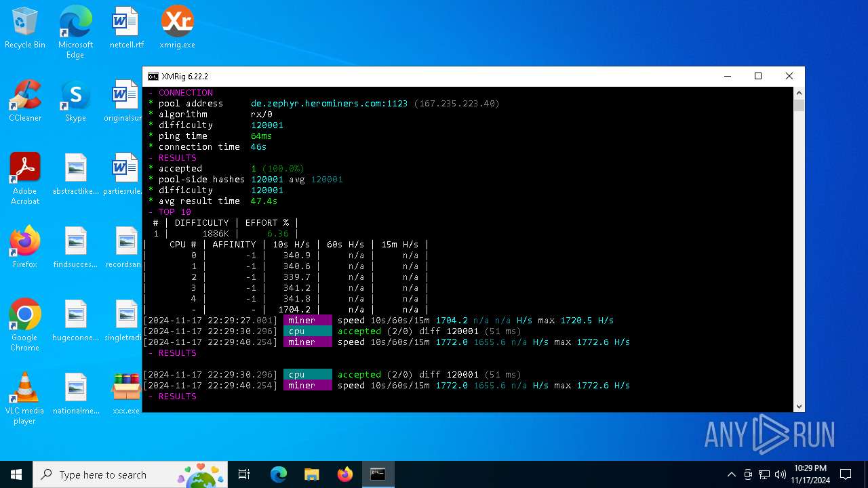Open netcell.rtf document icon
The height and width of the screenshot is (488, 868).
point(126,28)
